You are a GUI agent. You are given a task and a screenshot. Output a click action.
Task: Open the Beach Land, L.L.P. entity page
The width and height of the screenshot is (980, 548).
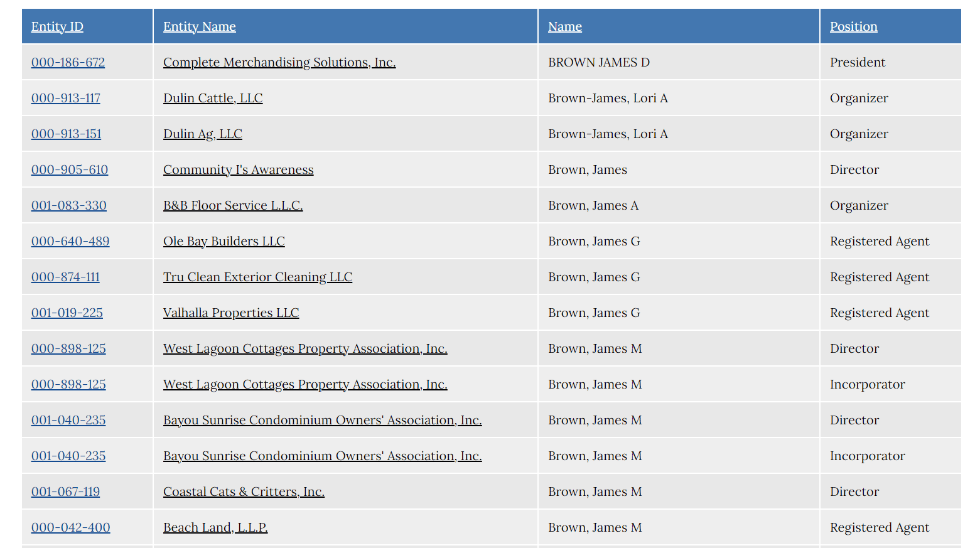[x=215, y=527]
